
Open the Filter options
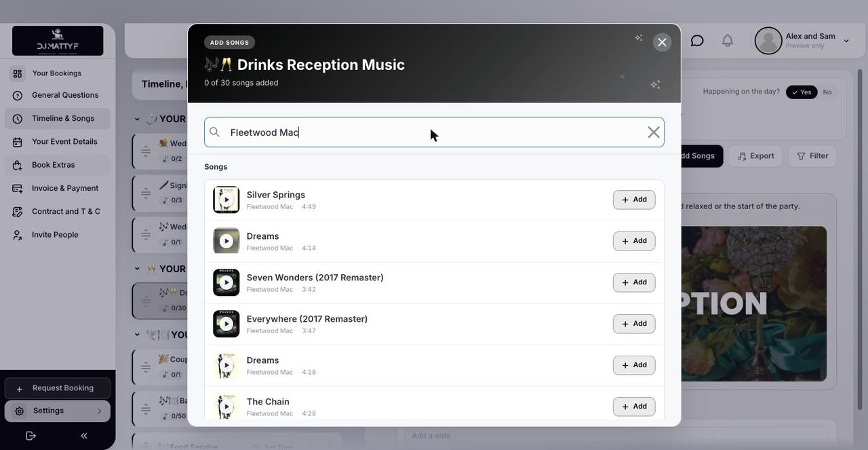[x=812, y=156]
